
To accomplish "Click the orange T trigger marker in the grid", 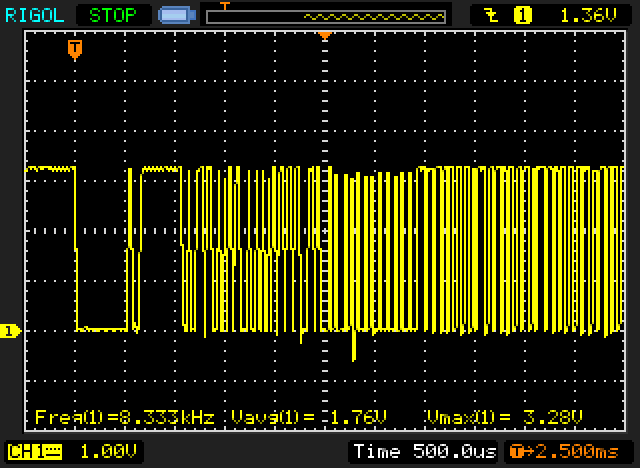I will (75, 49).
